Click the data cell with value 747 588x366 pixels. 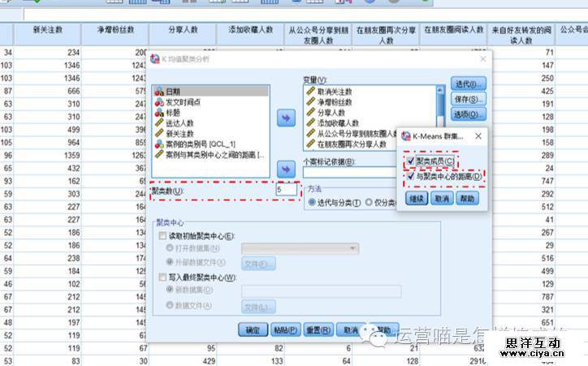click(521, 181)
